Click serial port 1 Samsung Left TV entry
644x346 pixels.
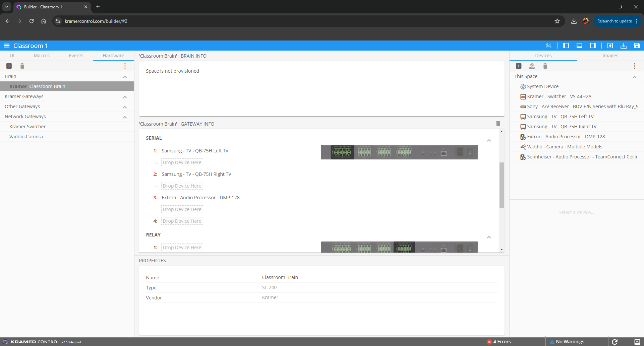pyautogui.click(x=195, y=151)
